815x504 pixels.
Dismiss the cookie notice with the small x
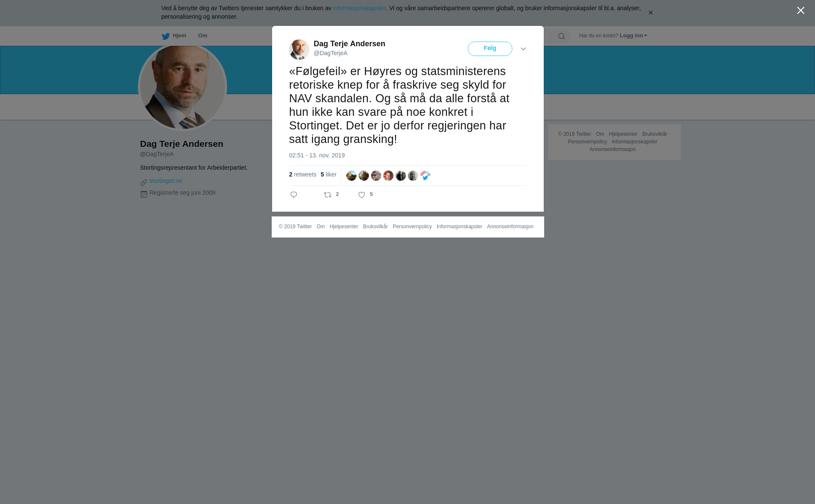tap(650, 13)
